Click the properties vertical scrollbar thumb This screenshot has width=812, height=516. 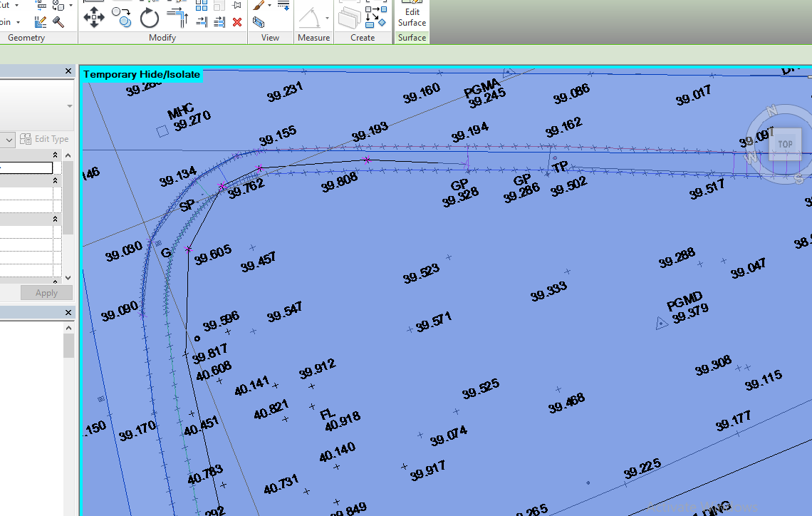pos(68,197)
